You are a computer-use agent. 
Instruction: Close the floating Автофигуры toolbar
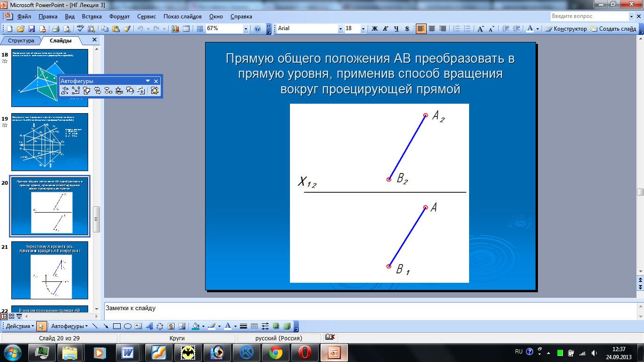click(x=156, y=81)
